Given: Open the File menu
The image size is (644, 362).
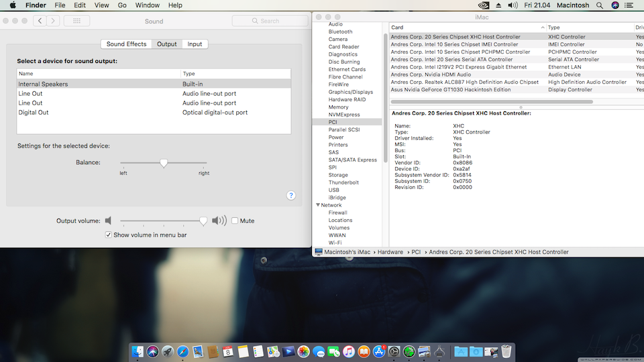Looking at the screenshot, I should (x=60, y=5).
